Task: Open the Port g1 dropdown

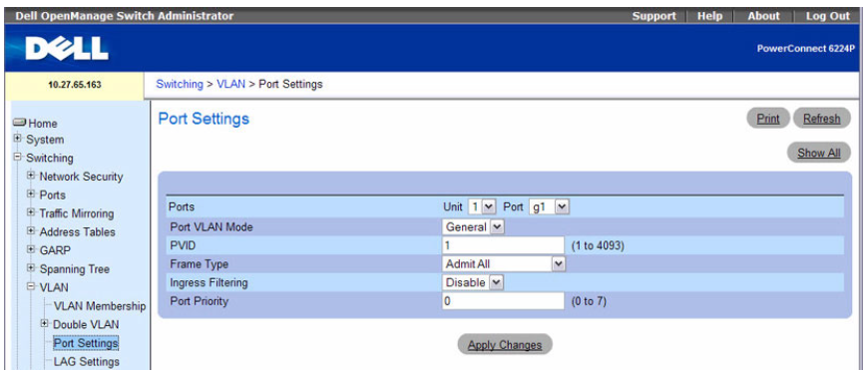Action: click(x=549, y=207)
